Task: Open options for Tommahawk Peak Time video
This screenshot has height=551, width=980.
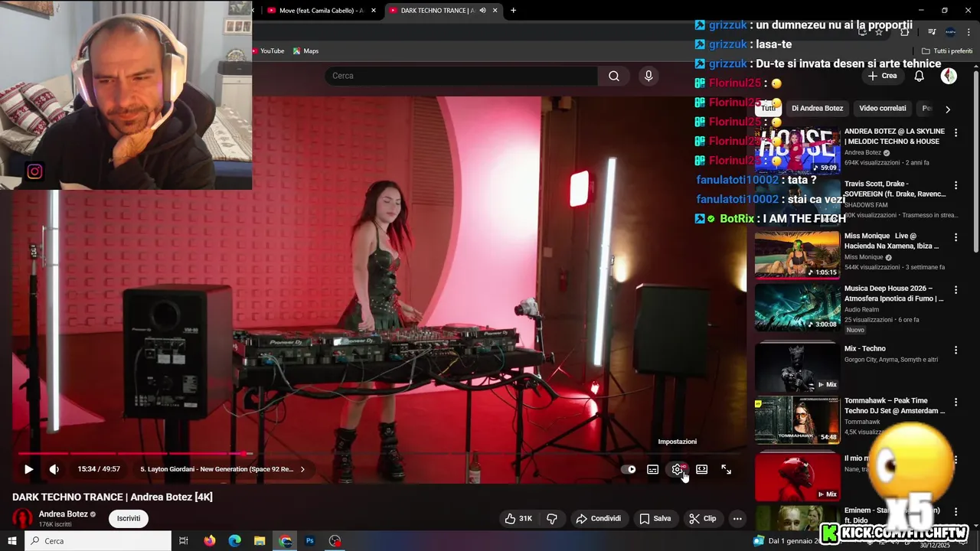Action: (955, 402)
